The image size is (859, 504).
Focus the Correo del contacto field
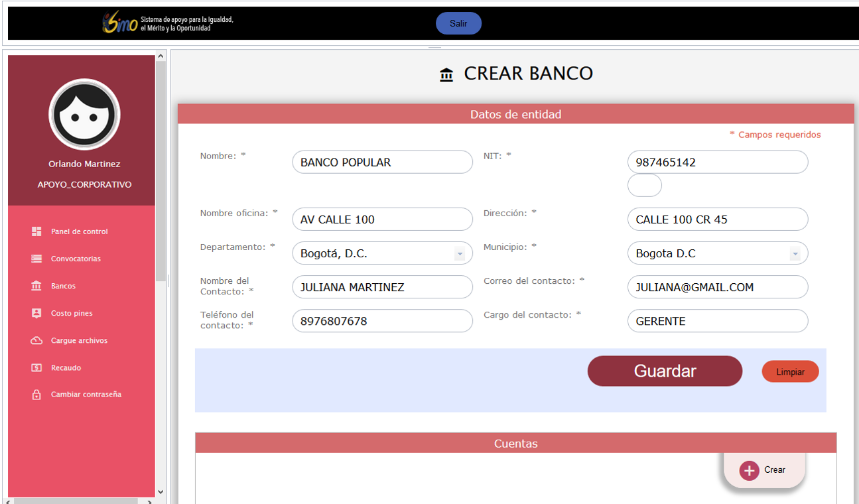(x=717, y=287)
